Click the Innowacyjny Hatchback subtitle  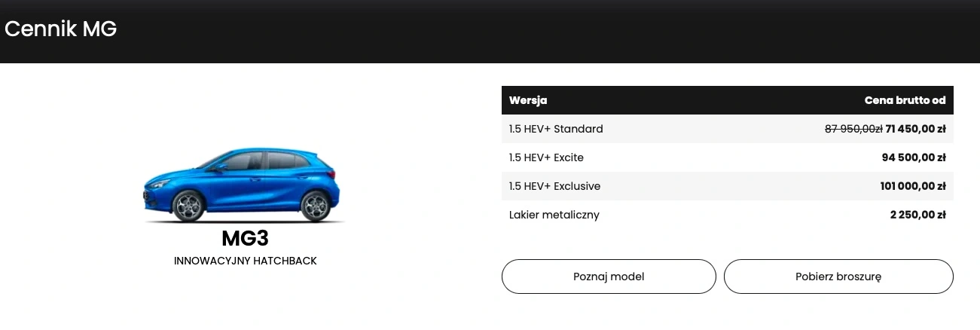[x=245, y=261]
